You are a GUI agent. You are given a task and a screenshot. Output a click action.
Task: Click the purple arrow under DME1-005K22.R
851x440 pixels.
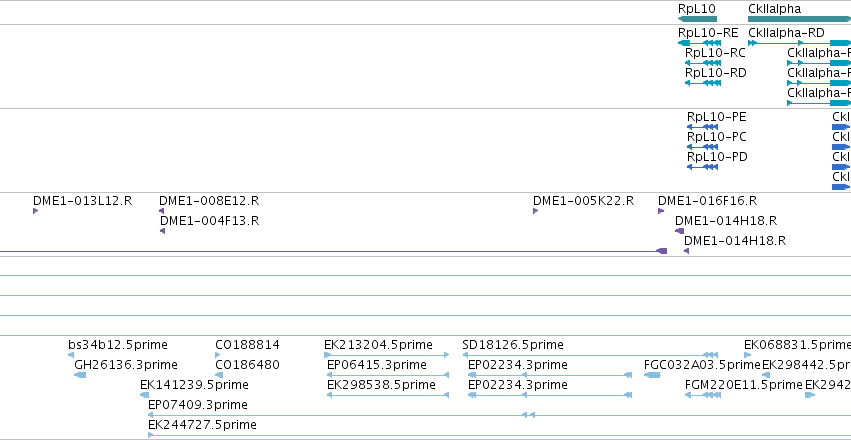click(536, 211)
